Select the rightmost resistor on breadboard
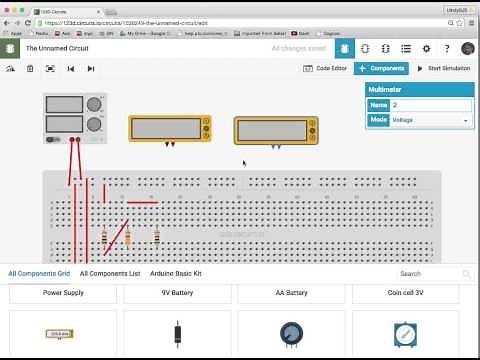 (x=157, y=237)
